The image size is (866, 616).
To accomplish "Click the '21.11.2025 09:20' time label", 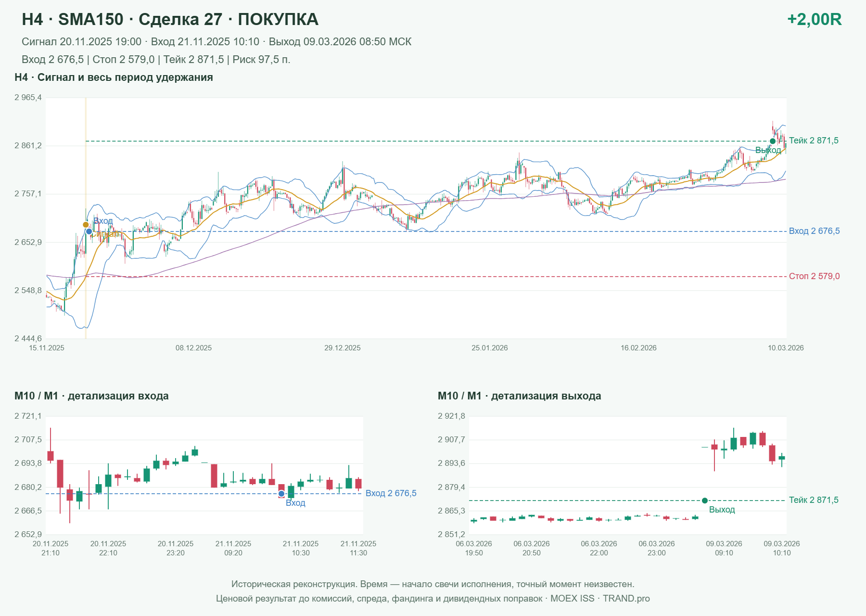I will 233,548.
